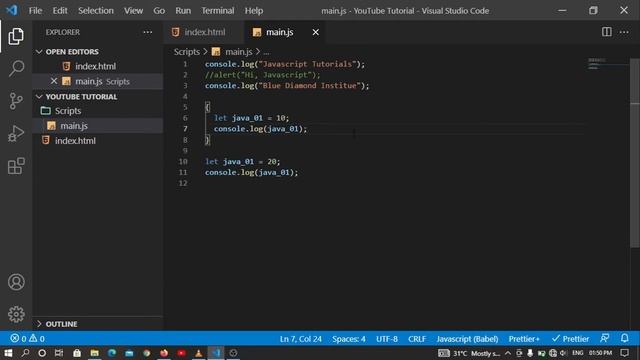This screenshot has width=640, height=360.
Task: Open notifications bell in status bar
Action: [624, 338]
